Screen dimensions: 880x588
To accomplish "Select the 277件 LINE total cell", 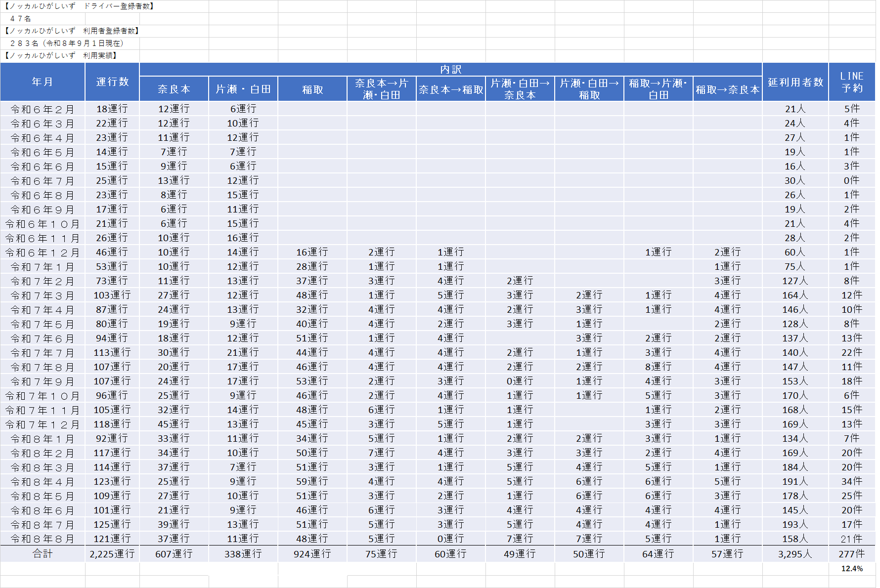I will point(852,554).
